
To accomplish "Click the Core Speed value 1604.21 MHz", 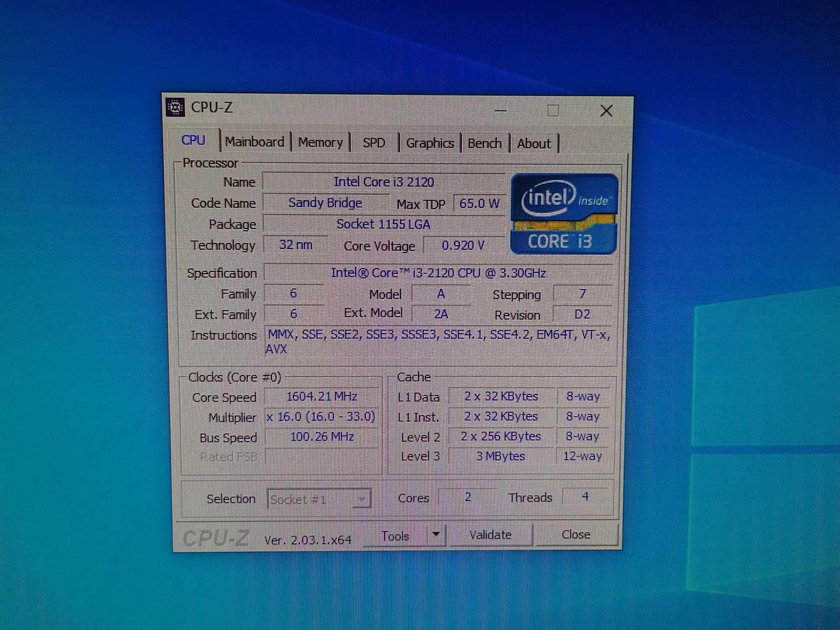I will 322,396.
